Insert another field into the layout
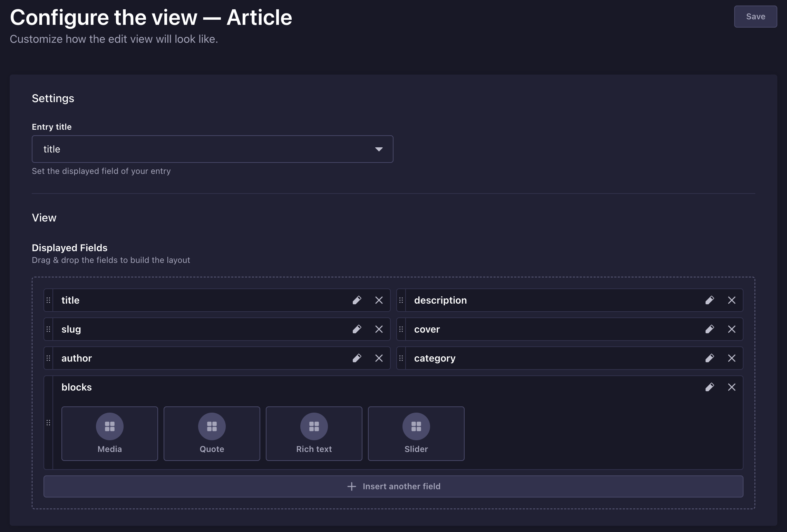 pyautogui.click(x=393, y=486)
